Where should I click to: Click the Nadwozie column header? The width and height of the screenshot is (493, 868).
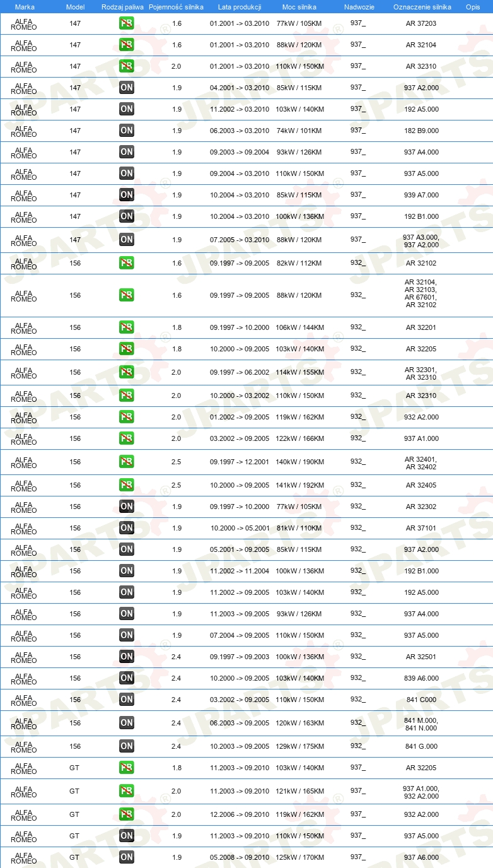(359, 7)
